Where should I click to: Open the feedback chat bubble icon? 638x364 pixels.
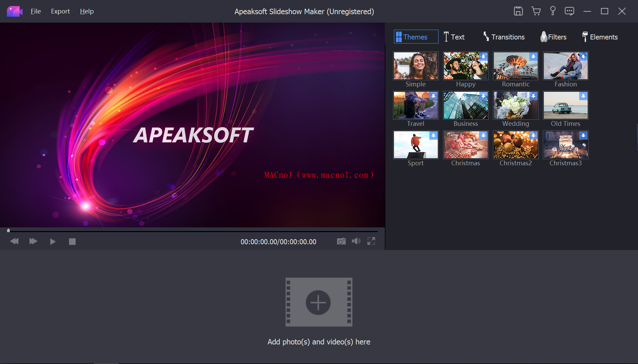(569, 11)
